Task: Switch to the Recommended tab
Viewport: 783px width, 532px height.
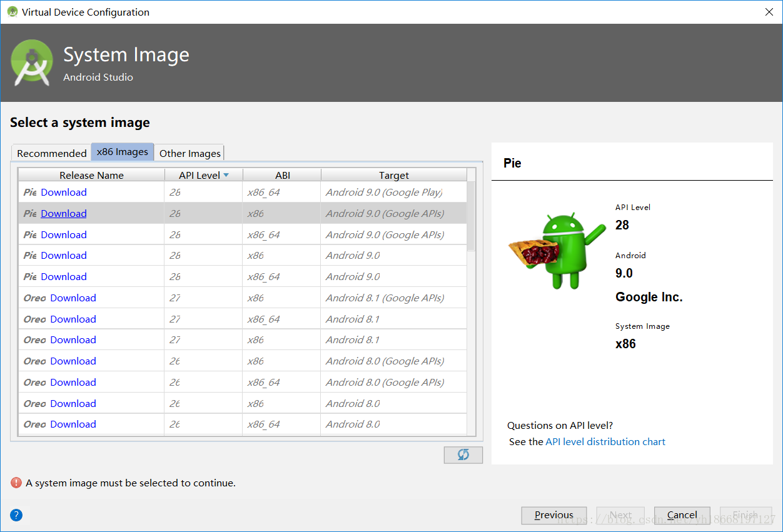Action: (52, 153)
